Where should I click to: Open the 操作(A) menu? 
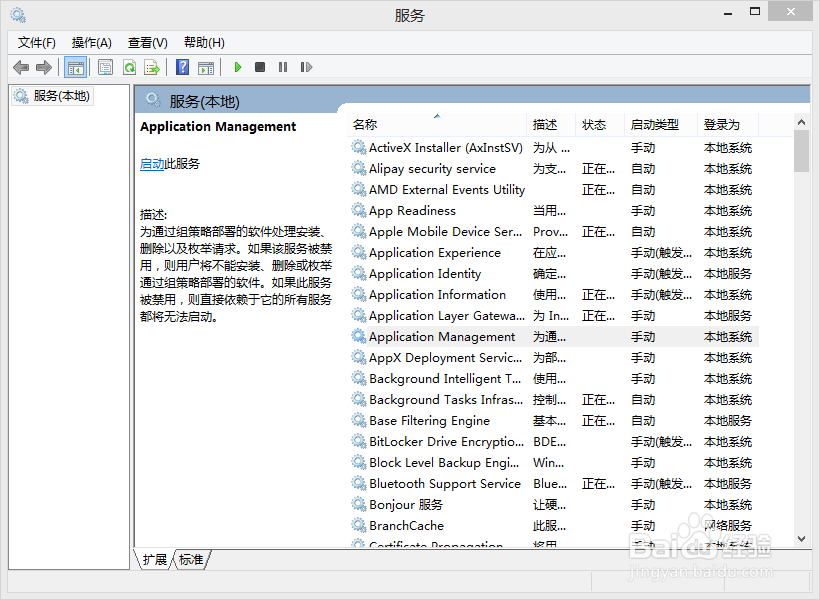[x=92, y=42]
